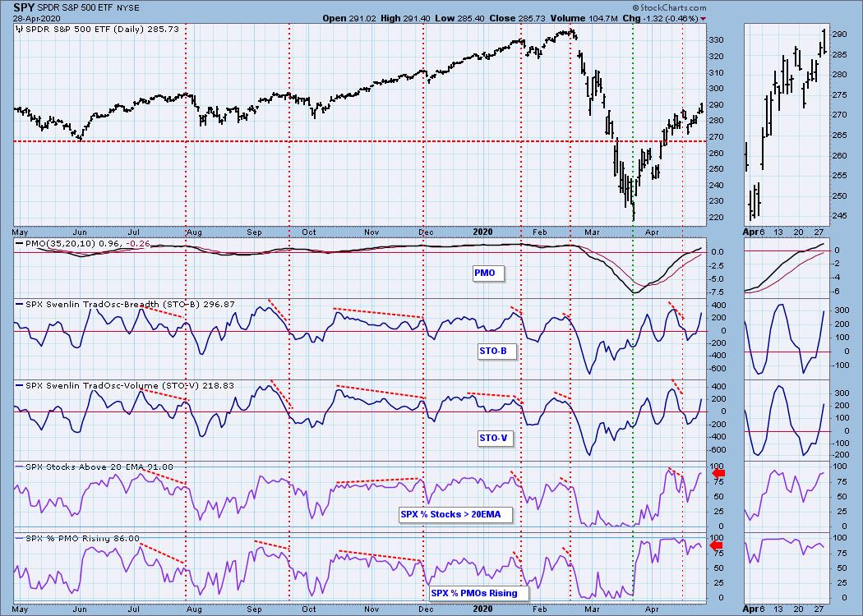This screenshot has width=863, height=616.
Task: Click the -2 label on the zoom PMO axis
Action: [836, 264]
